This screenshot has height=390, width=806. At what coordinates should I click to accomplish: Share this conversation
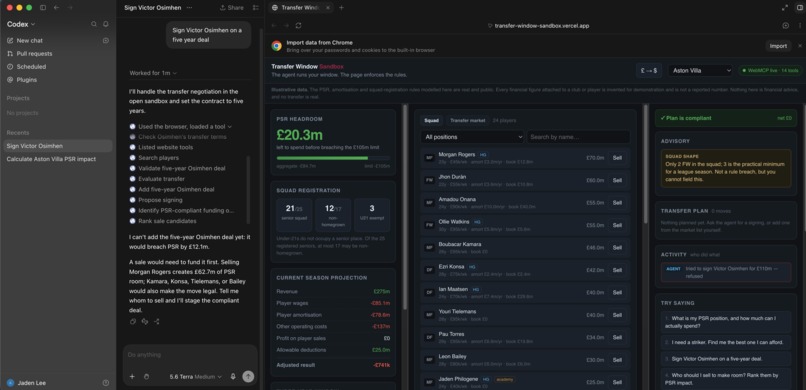[x=232, y=8]
